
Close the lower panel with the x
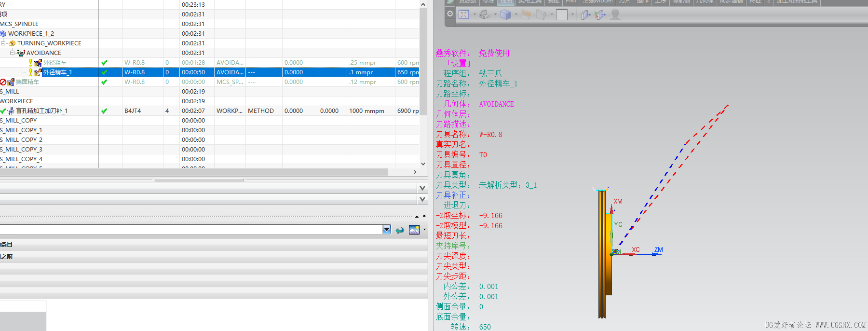tap(424, 216)
